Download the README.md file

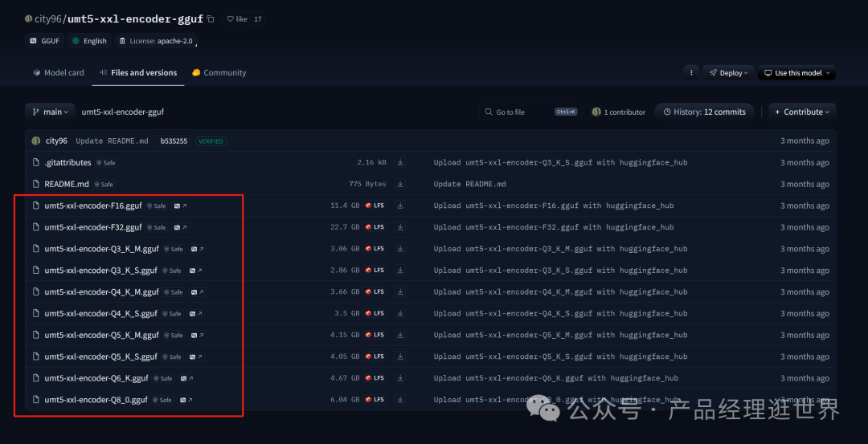[x=400, y=184]
